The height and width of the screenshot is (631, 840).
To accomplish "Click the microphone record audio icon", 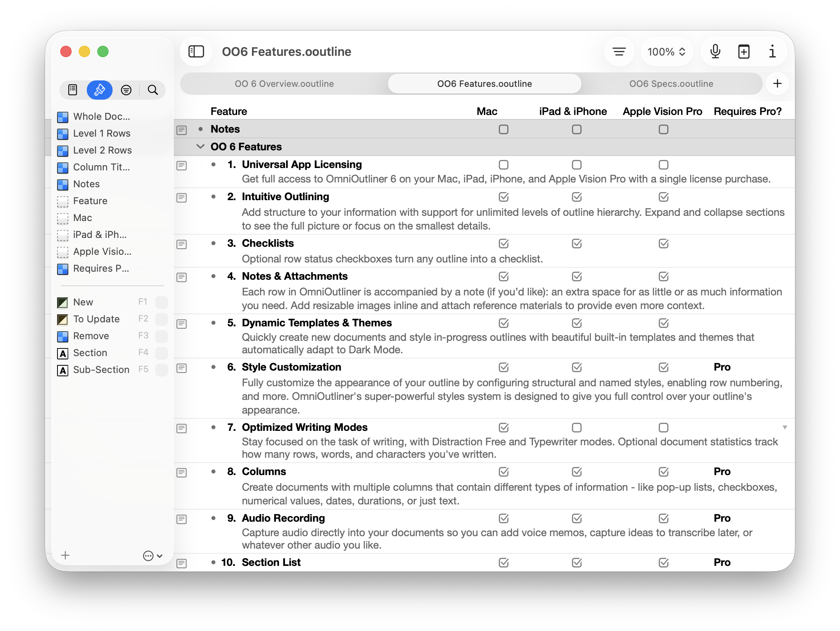I will click(715, 51).
